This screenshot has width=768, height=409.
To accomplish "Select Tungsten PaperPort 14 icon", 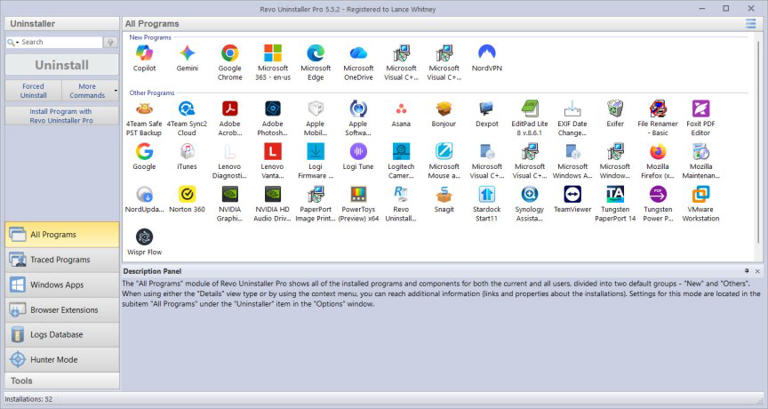I will pyautogui.click(x=615, y=194).
